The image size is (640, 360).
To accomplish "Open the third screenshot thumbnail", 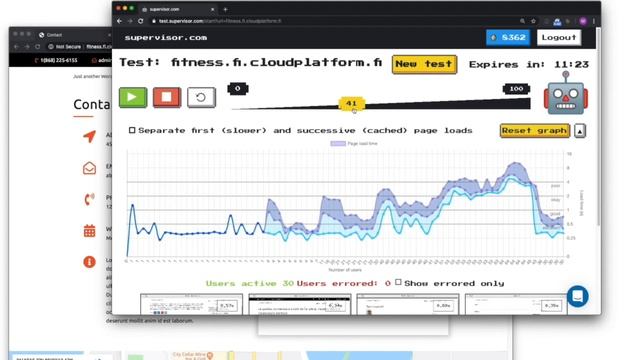I will point(408,304).
